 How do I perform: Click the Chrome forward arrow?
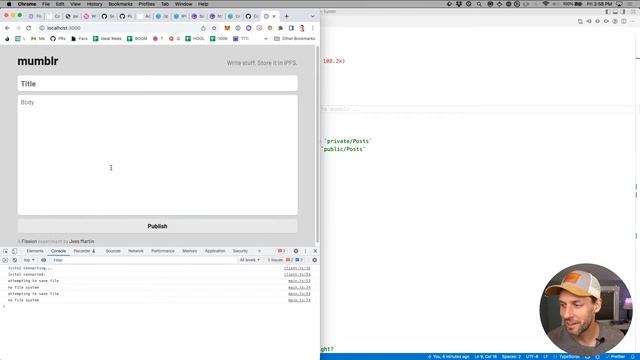click(x=18, y=28)
